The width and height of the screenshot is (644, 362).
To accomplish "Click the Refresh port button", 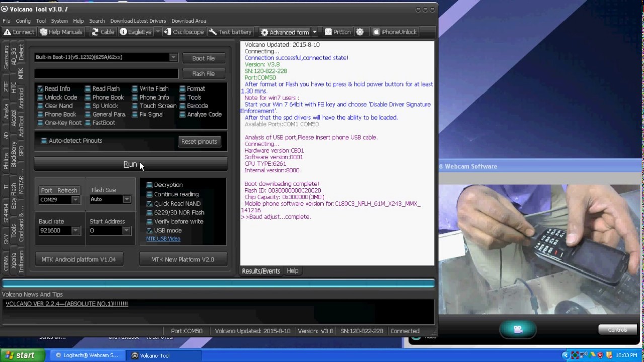I will [67, 190].
